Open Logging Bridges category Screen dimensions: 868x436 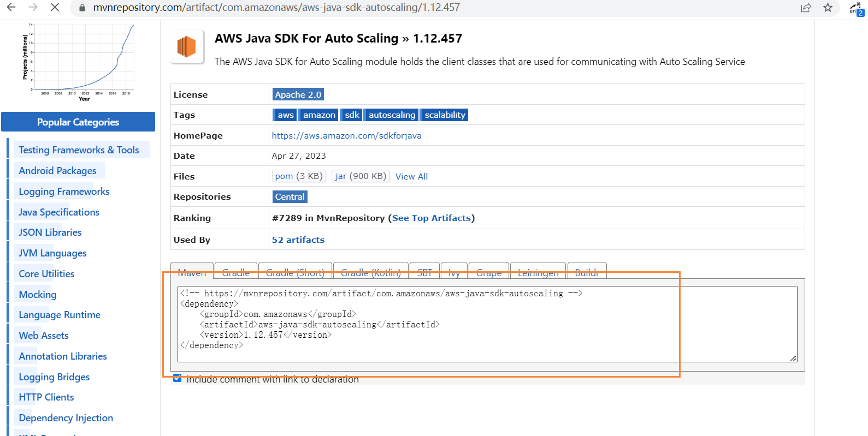54,377
